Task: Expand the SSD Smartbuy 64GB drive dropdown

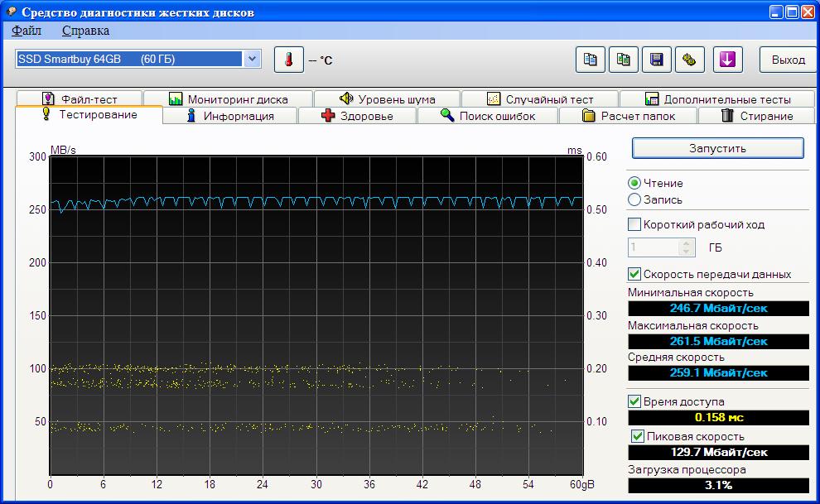Action: (x=252, y=59)
